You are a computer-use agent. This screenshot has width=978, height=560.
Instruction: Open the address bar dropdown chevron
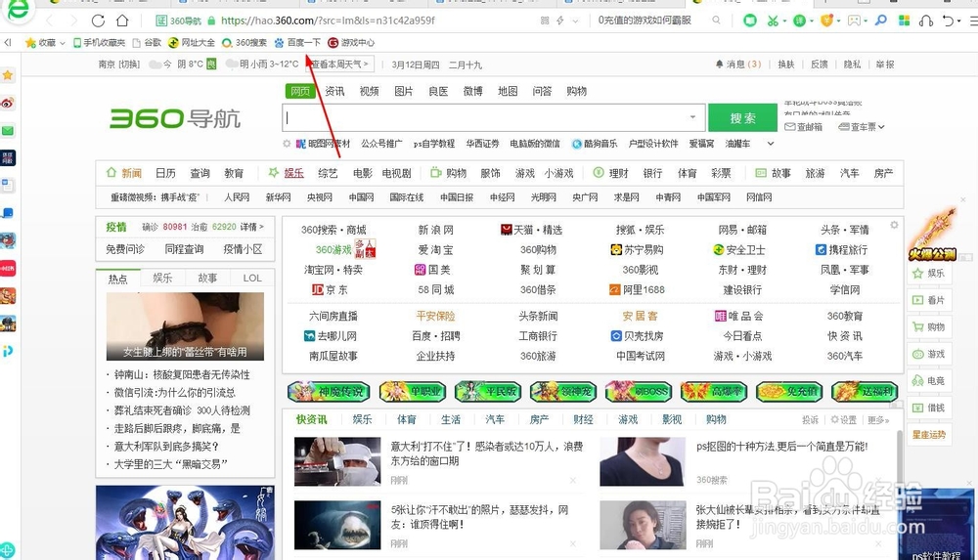pos(575,21)
